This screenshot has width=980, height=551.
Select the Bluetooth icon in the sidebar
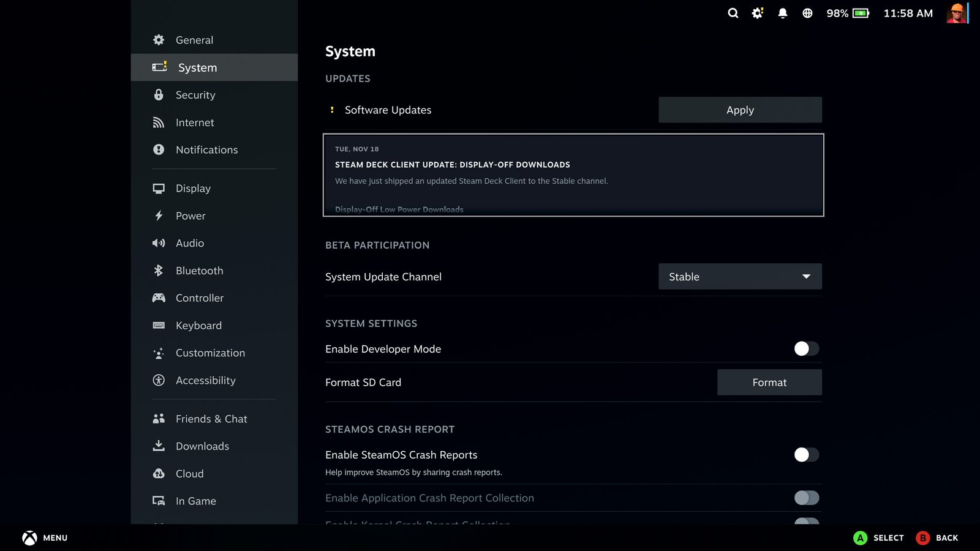158,271
